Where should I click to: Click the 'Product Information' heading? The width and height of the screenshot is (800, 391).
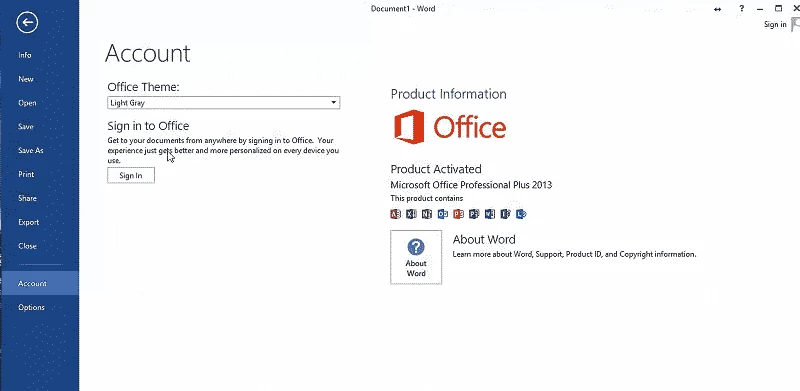[448, 94]
